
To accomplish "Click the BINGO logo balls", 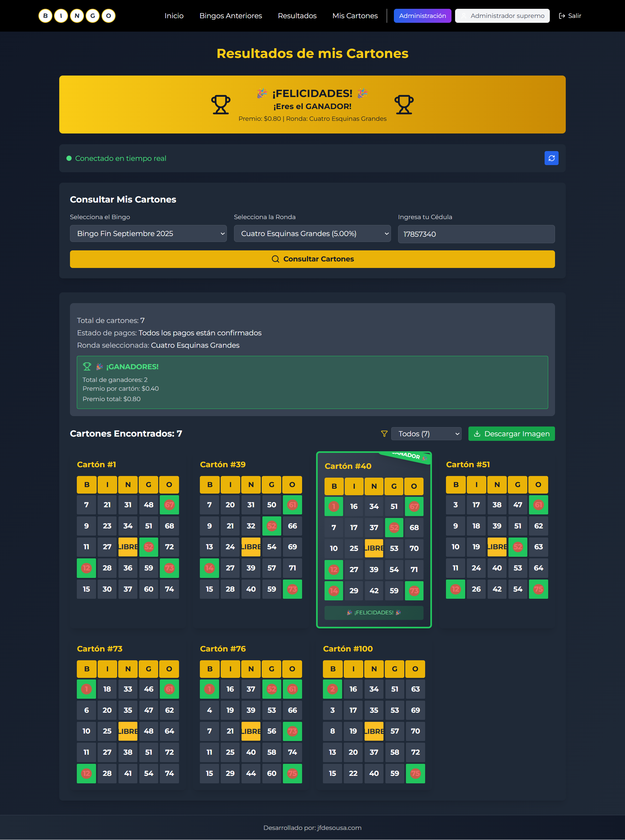I will [77, 16].
